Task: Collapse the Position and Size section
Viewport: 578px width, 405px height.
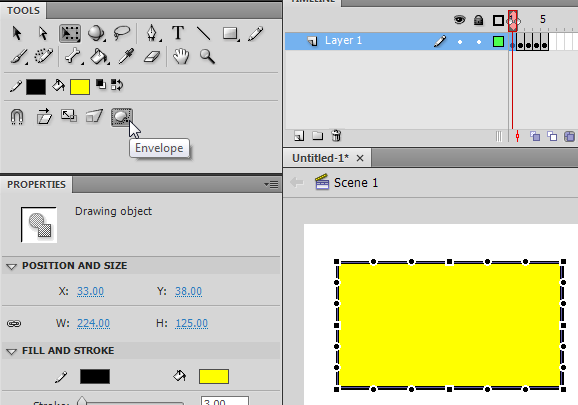Action: (11, 266)
